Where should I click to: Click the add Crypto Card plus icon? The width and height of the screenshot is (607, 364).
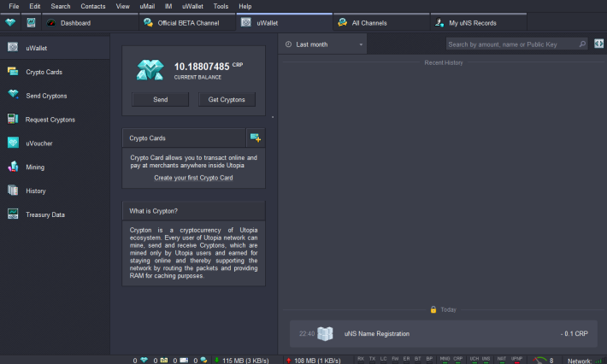[x=256, y=138]
